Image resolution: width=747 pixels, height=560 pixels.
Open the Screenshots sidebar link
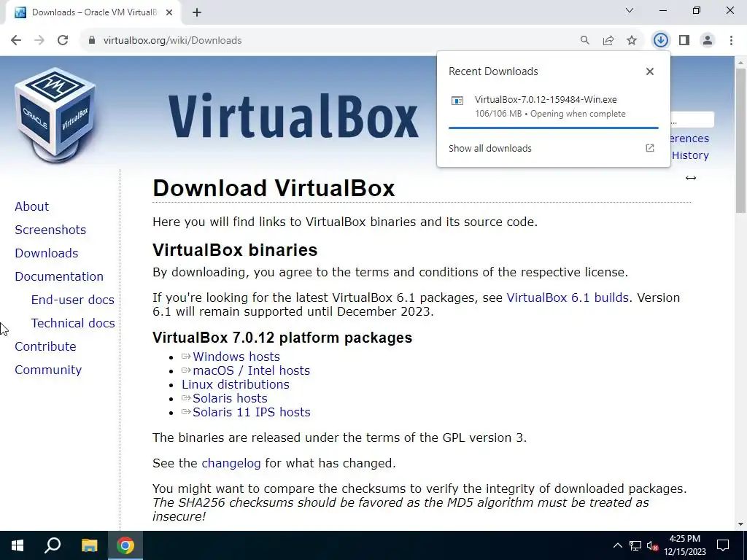[x=50, y=230]
